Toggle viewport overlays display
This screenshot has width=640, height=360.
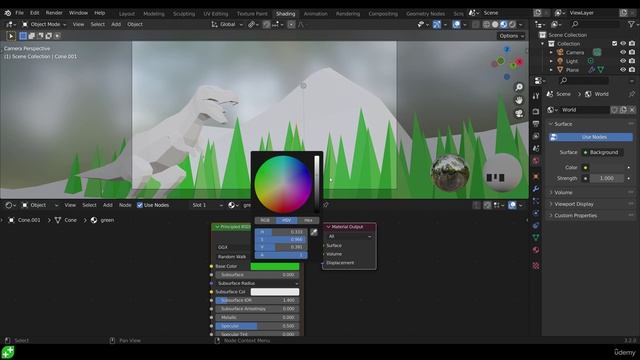456,24
